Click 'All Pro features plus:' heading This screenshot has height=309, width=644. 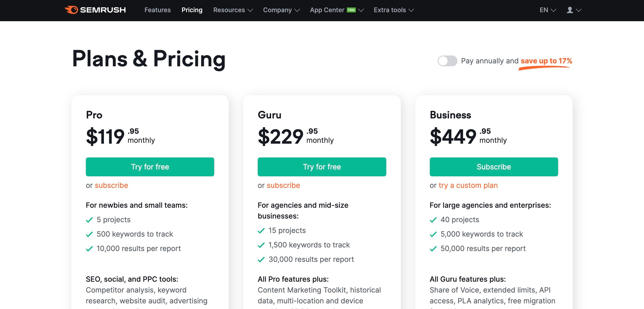pos(293,279)
